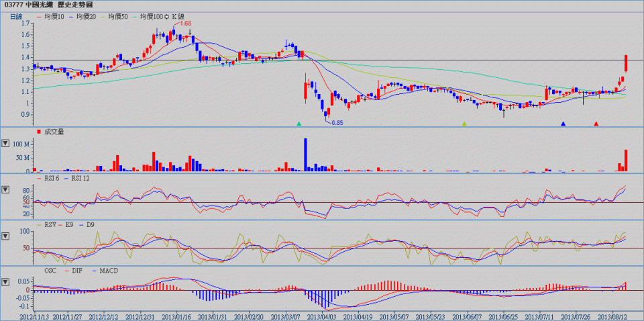Click the yellow-green triangle marker
Screen dimensions: 644x321
(464, 124)
